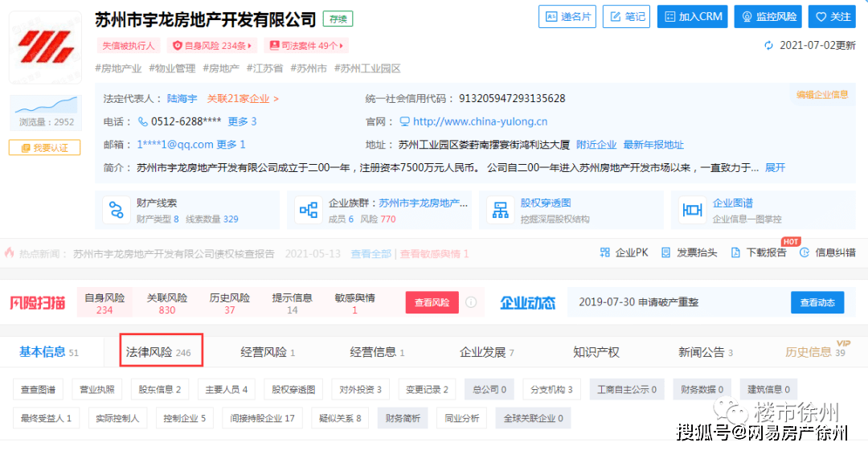Viewport: 868px width, 451px height.
Task: Click 股东信息 2 chip
Action: coord(159,389)
